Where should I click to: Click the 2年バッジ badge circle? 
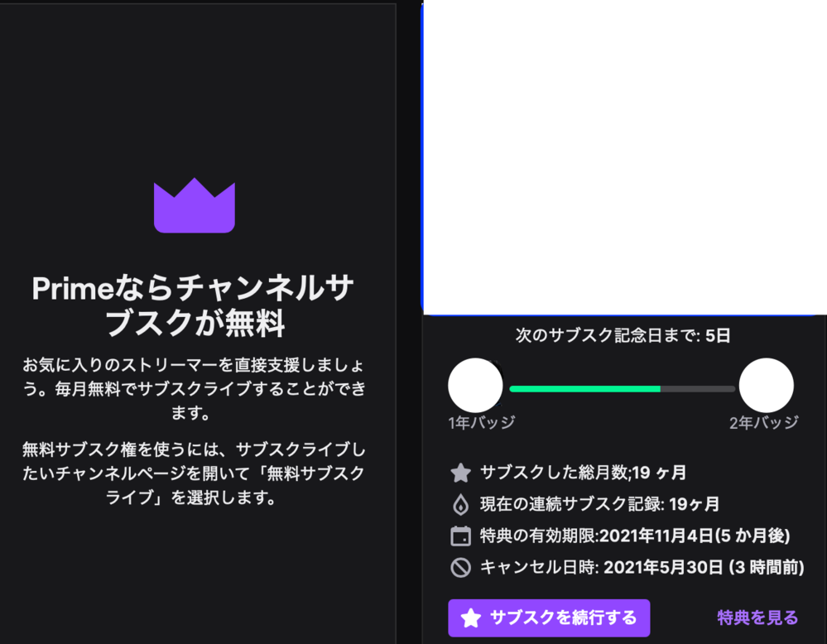[x=766, y=385]
